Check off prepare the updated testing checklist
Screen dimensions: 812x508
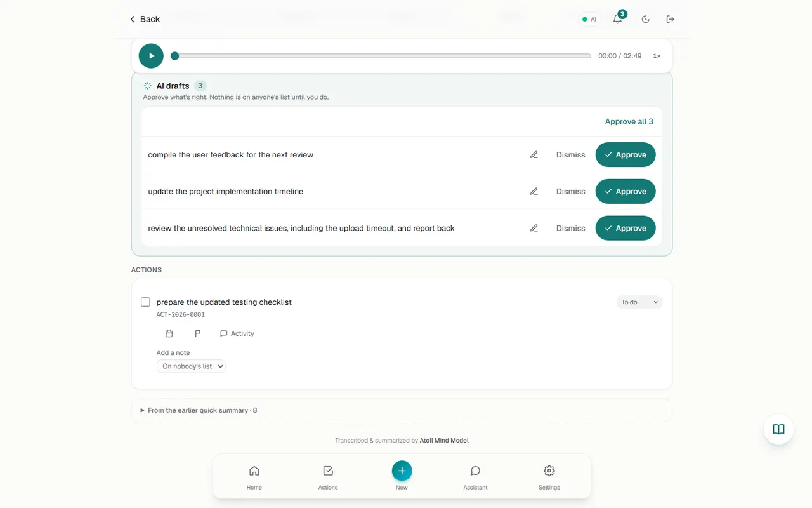pos(146,302)
